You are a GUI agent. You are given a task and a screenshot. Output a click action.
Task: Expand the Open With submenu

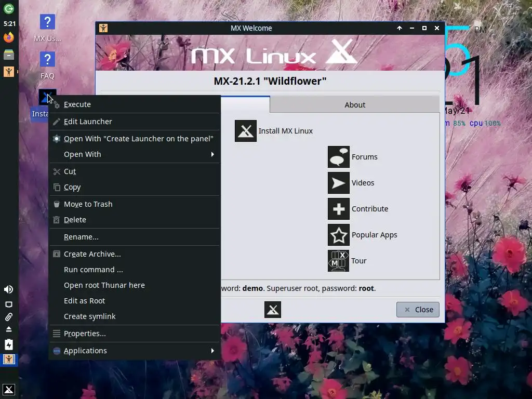click(x=135, y=154)
